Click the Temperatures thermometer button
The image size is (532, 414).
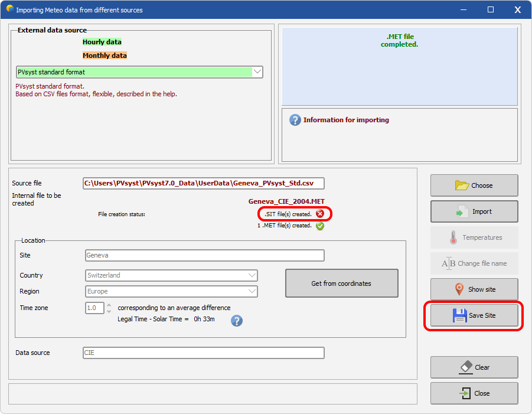coord(474,237)
